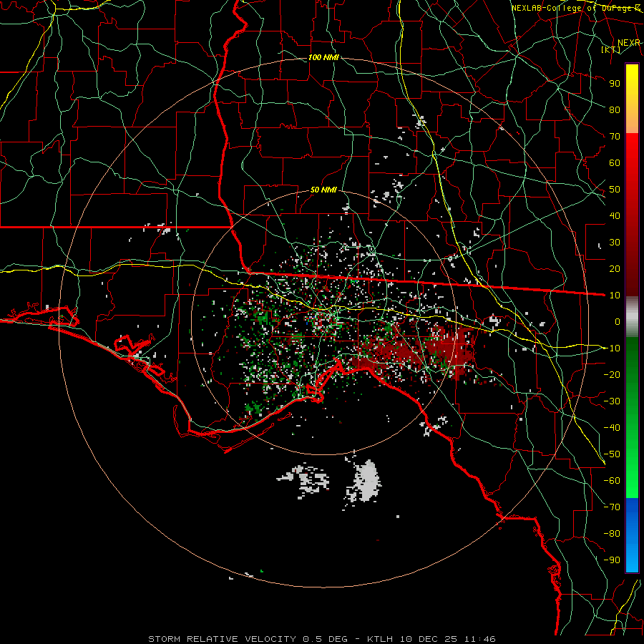This screenshot has width=644, height=644.
Task: Click the "100 NMI" range ring label
Action: click(323, 57)
